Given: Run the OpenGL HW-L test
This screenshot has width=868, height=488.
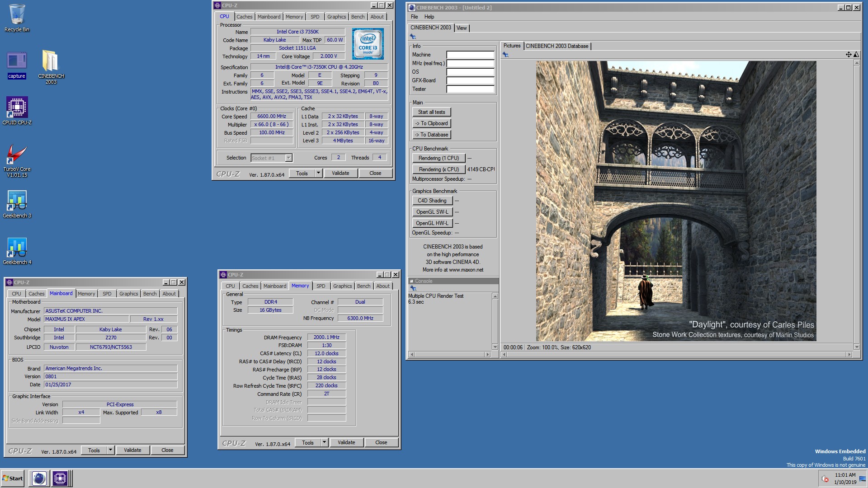Looking at the screenshot, I should (432, 223).
